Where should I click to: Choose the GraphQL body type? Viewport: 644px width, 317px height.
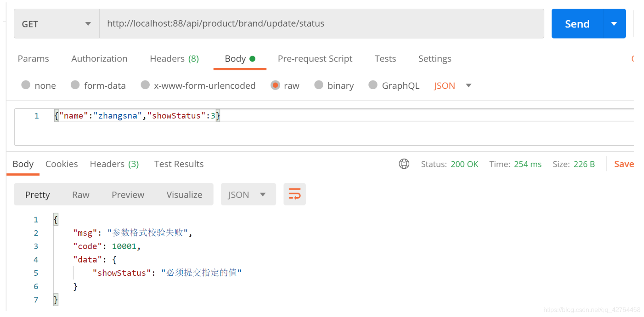(x=373, y=85)
